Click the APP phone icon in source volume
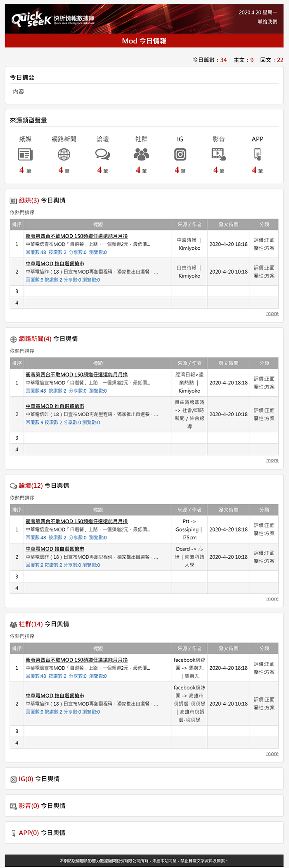Image resolution: width=289 pixels, height=868 pixels. click(x=258, y=155)
